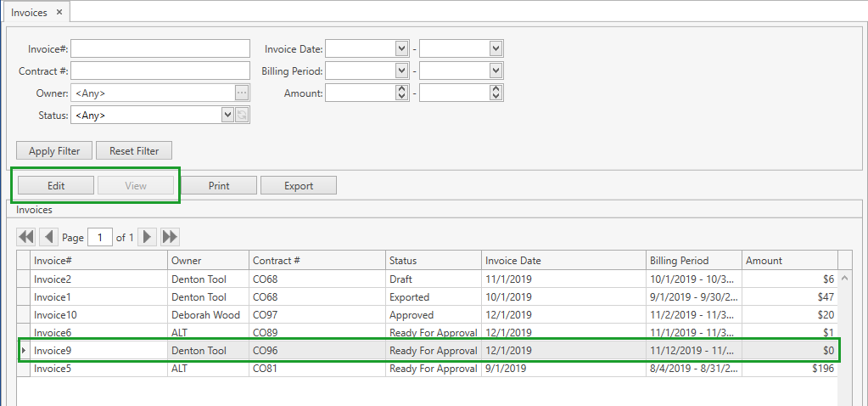868x406 pixels.
Task: Adjust Amount maximum value spinner
Action: point(496,93)
